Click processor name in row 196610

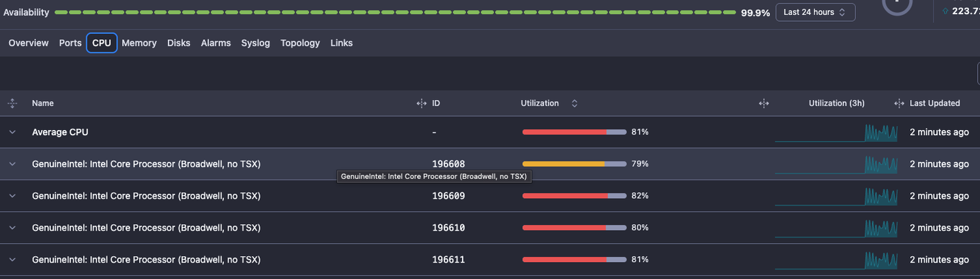click(x=146, y=228)
